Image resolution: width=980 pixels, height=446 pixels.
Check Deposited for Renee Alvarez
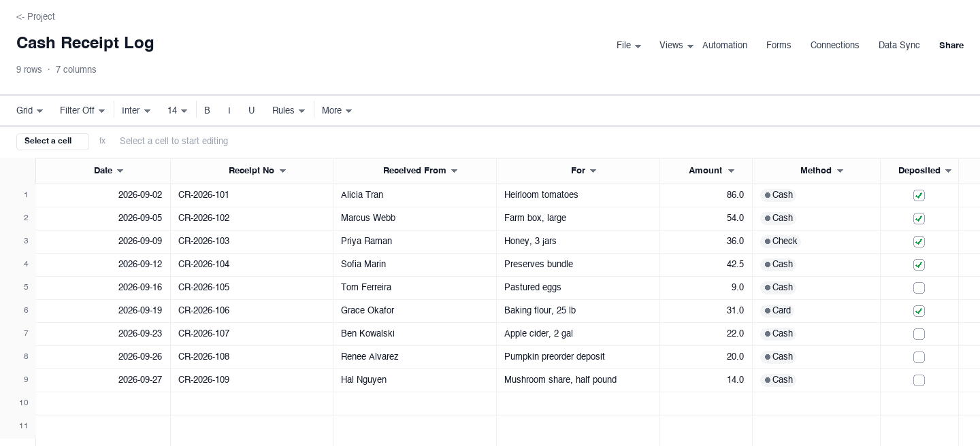[919, 357]
